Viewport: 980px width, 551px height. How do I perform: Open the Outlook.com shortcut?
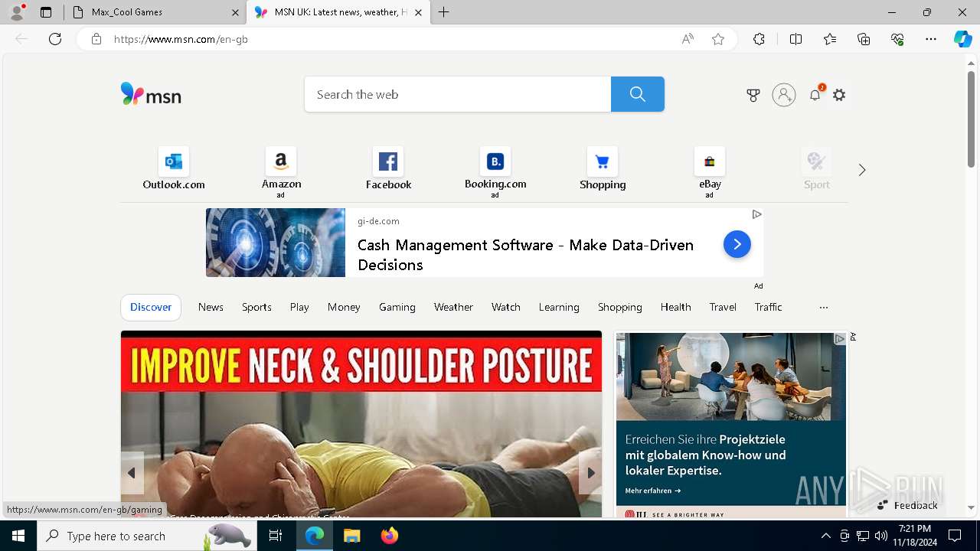point(174,168)
